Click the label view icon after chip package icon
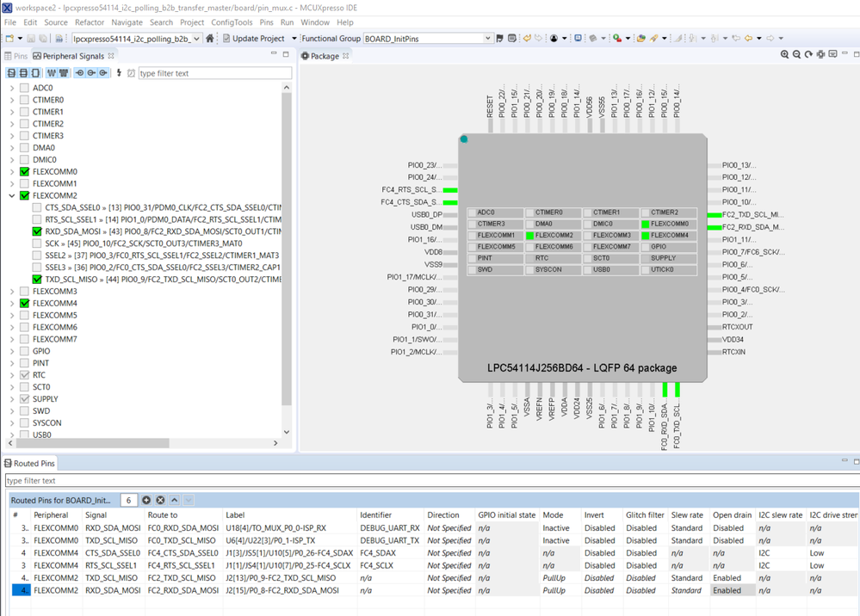Image resolution: width=860 pixels, height=616 pixels. [x=832, y=54]
